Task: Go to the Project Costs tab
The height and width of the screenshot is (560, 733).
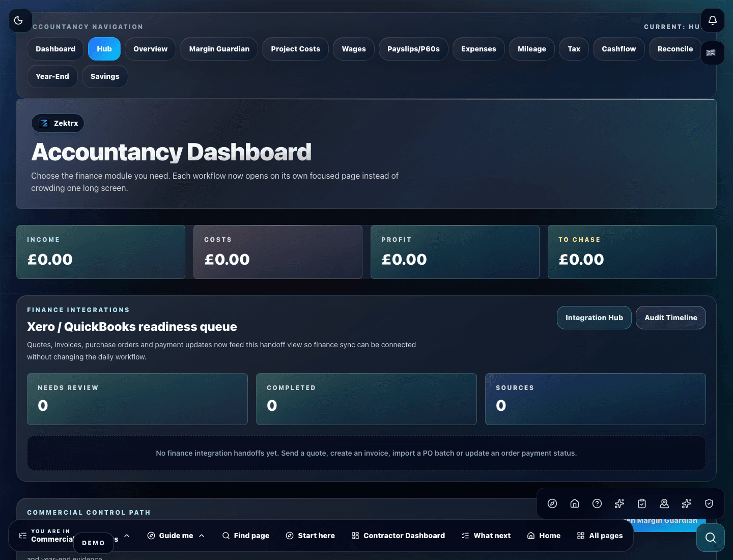Action: pos(296,49)
